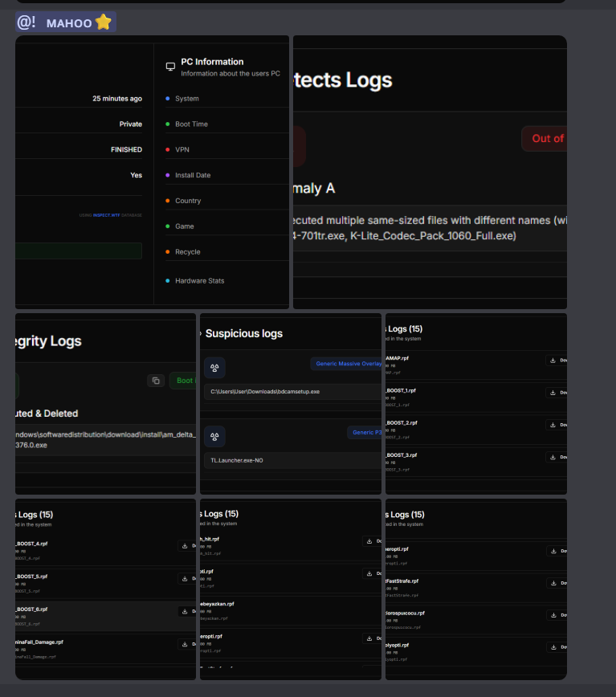Download the ninaFall_Damage.rpf file icon
The width and height of the screenshot is (616, 697).
point(185,644)
